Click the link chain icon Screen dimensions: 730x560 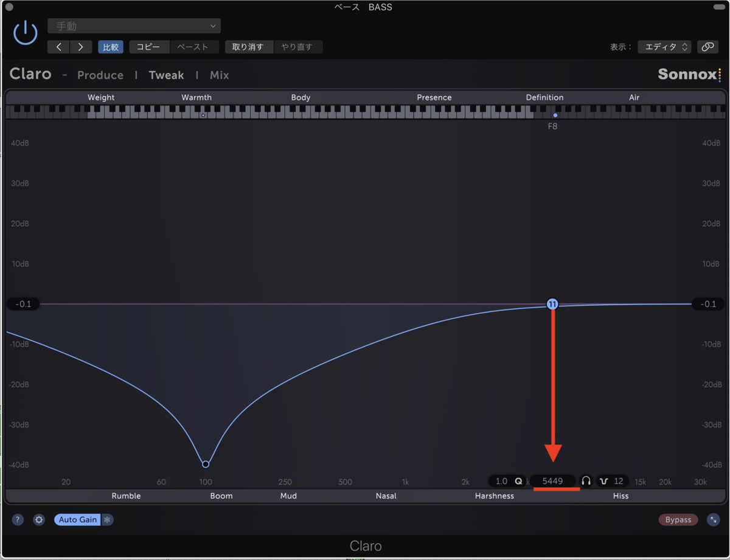pyautogui.click(x=707, y=47)
